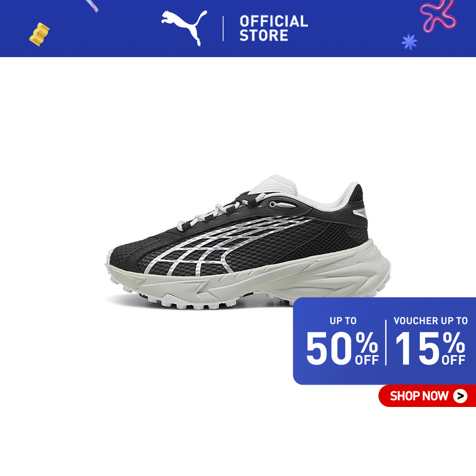Click the blue promotional discount panel

pyautogui.click(x=384, y=341)
